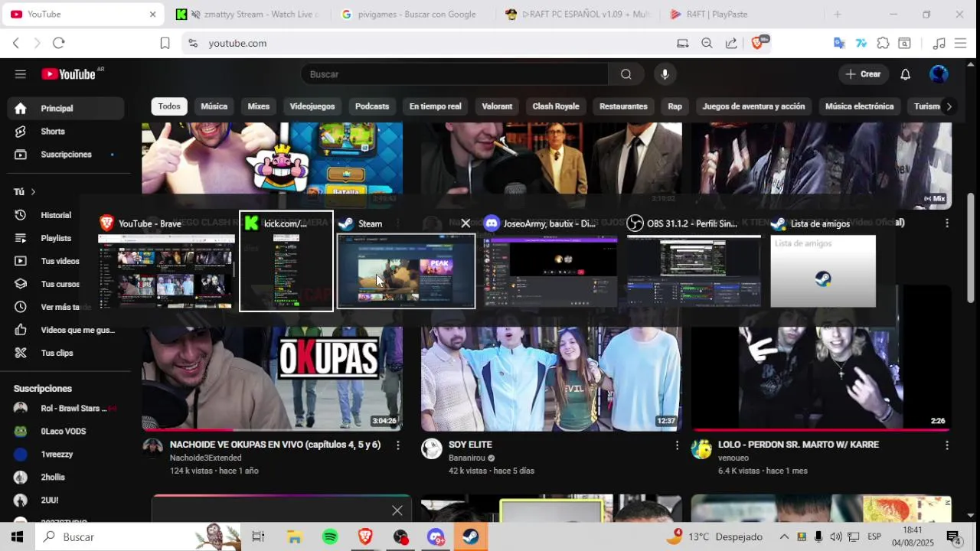This screenshot has height=551, width=980.
Task: Go back in browser history
Action: [x=16, y=44]
